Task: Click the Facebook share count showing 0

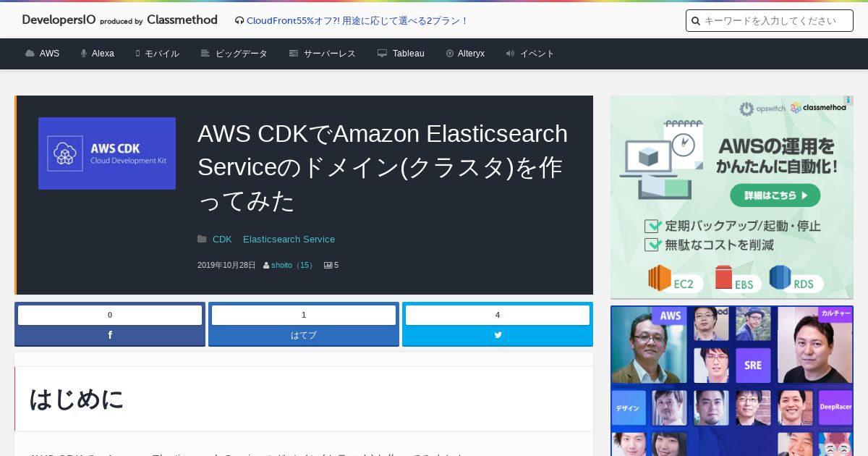Action: [x=110, y=315]
